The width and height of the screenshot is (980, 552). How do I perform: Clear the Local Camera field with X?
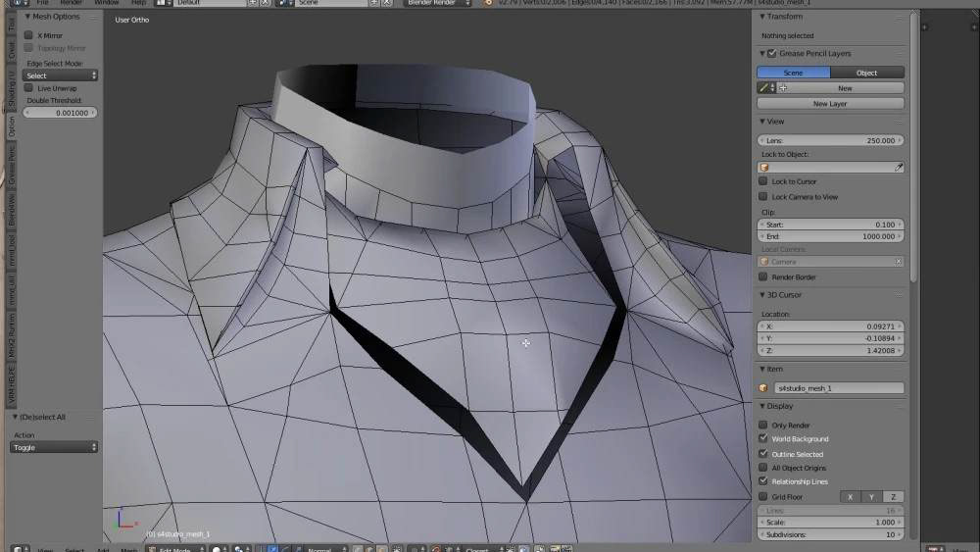pyautogui.click(x=898, y=262)
